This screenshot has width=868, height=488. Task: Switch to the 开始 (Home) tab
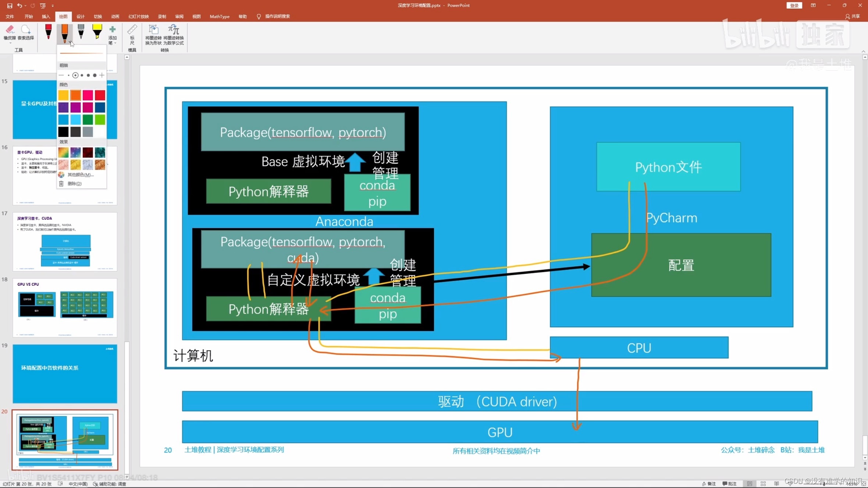click(x=29, y=16)
